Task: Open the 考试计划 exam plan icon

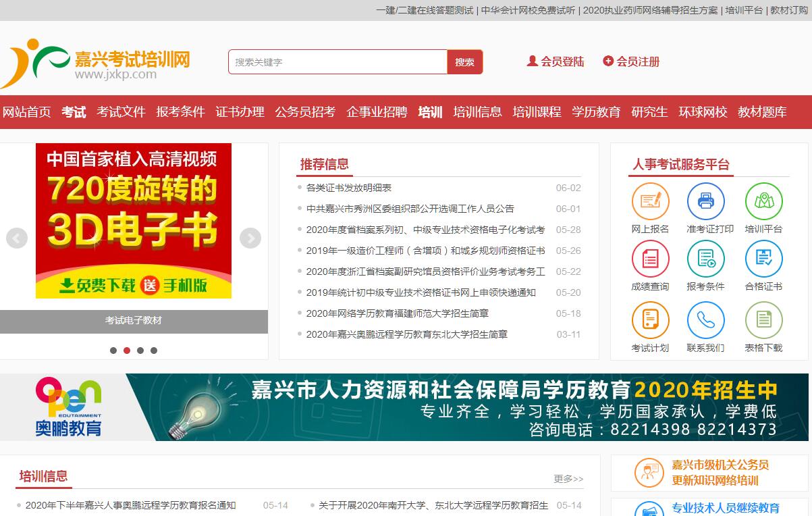Action: click(x=650, y=320)
